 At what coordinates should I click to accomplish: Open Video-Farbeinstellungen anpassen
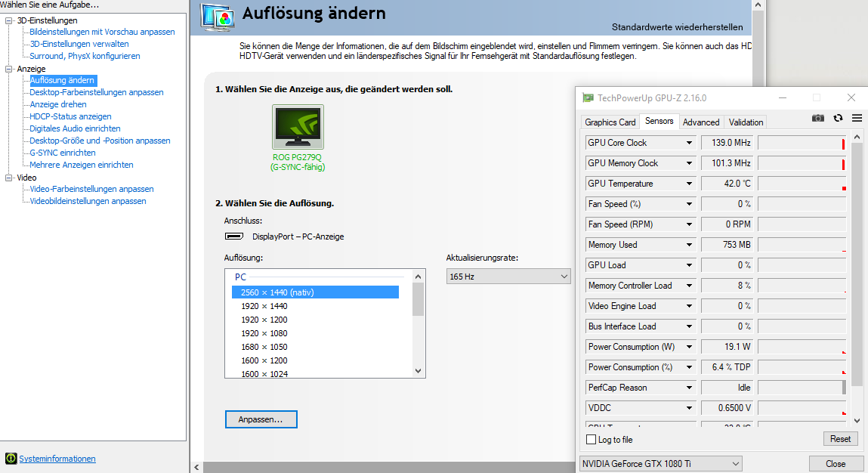pyautogui.click(x=91, y=190)
